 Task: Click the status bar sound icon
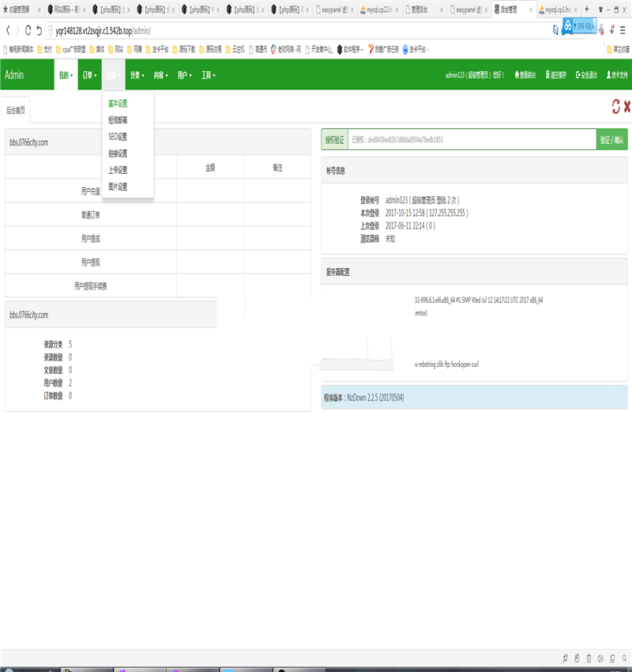[600, 659]
